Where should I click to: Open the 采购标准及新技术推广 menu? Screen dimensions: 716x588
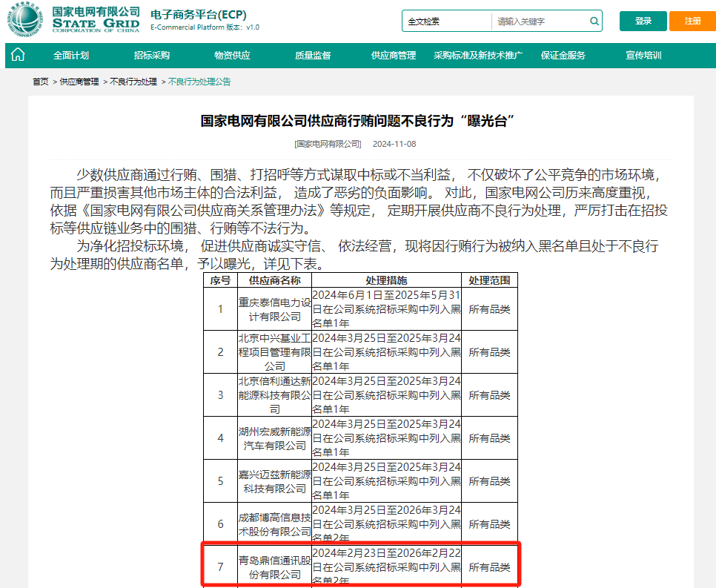478,56
